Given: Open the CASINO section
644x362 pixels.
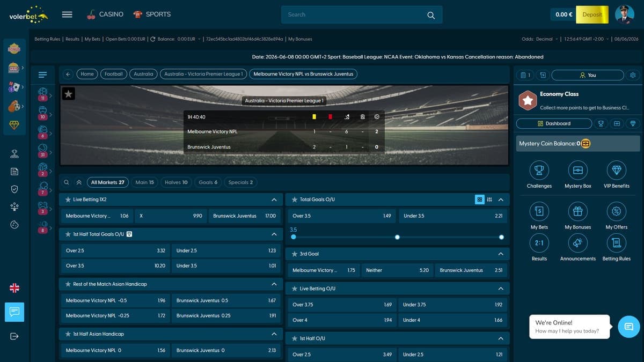Looking at the screenshot, I should tap(105, 14).
